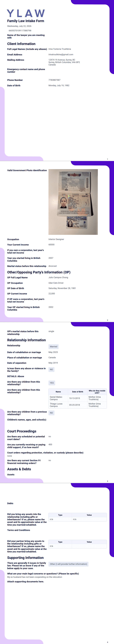The image size is (114, 644).
Task: Click the email irinatrouhkina@gmail.com
Action: coord(61,54)
